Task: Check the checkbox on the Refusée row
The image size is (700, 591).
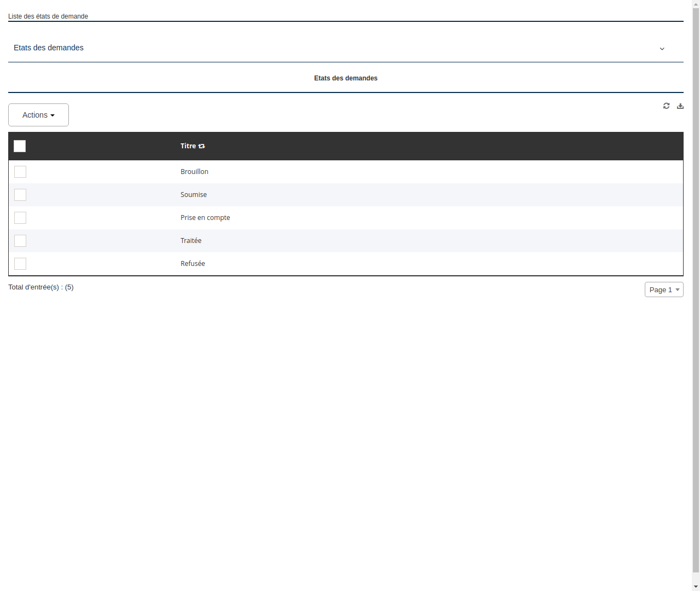Action: point(20,264)
